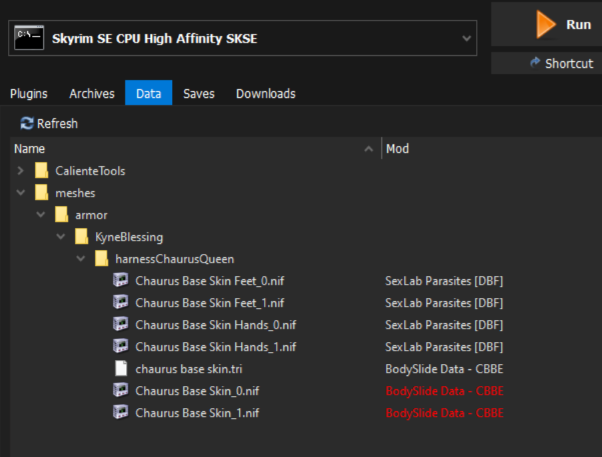This screenshot has width=602, height=457.
Task: Click the meshes folder icon
Action: coord(41,192)
